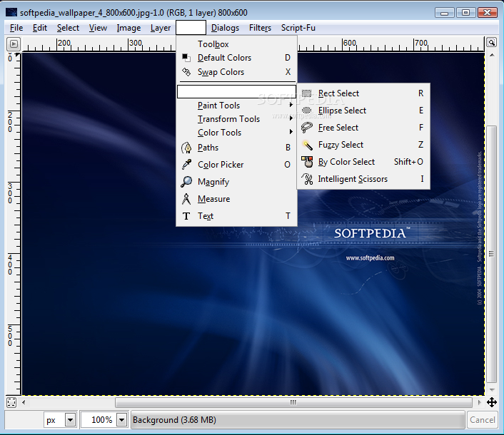This screenshot has width=504, height=435.
Task: Click the scroll down arrow
Action: coord(492,390)
